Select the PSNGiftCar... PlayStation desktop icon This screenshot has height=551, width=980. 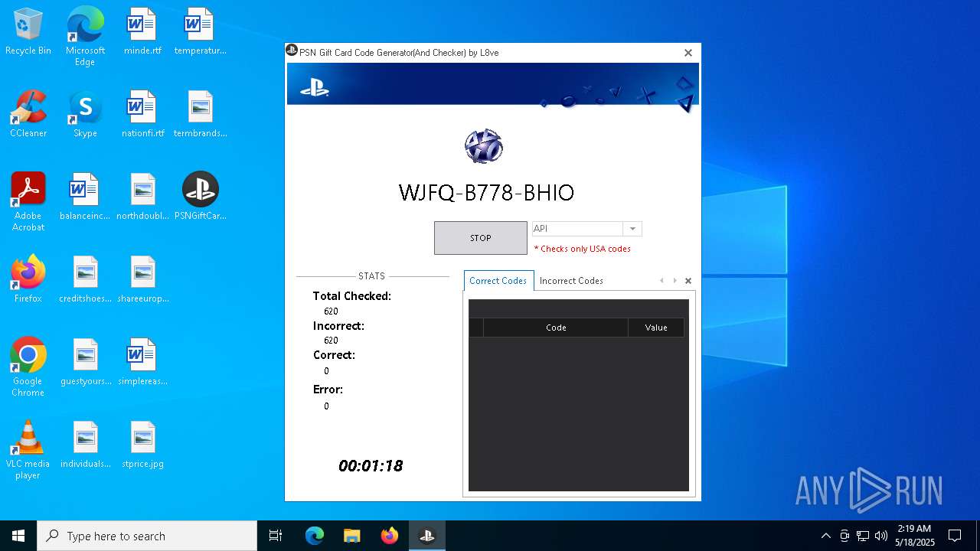coord(200,197)
